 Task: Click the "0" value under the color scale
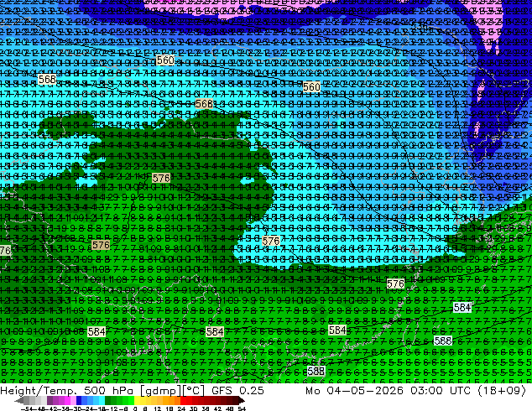(135, 409)
